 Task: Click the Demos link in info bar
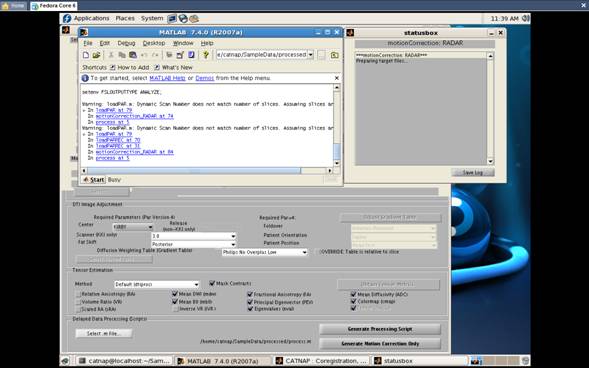click(205, 78)
